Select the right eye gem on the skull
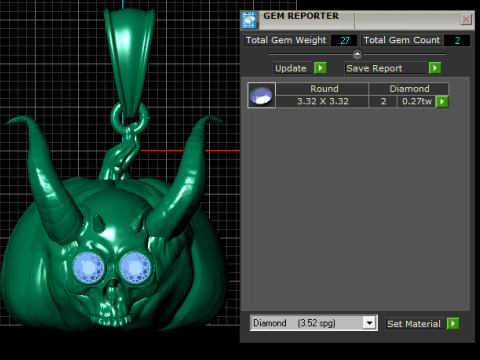The image size is (480, 360). (136, 267)
